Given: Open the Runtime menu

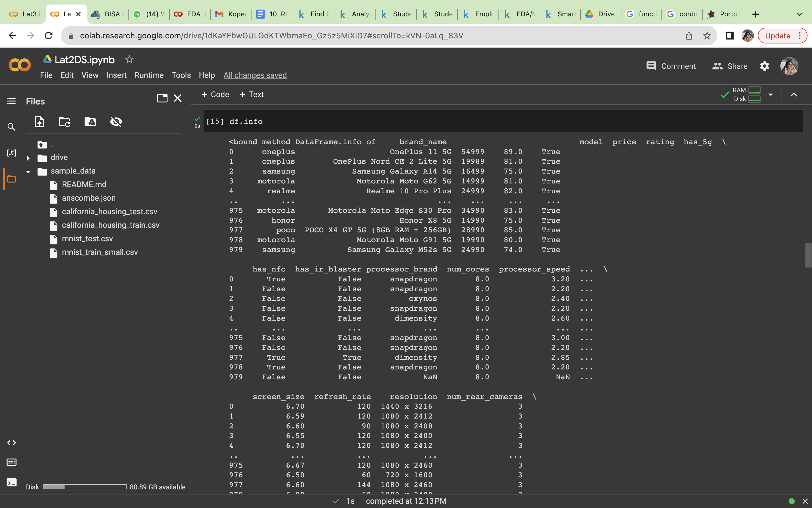Looking at the screenshot, I should tap(149, 75).
